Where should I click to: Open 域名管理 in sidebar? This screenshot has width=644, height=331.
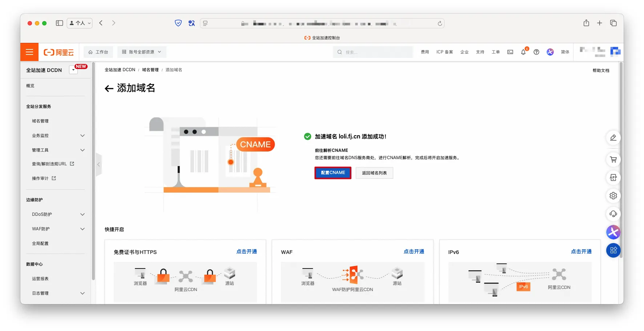[40, 121]
